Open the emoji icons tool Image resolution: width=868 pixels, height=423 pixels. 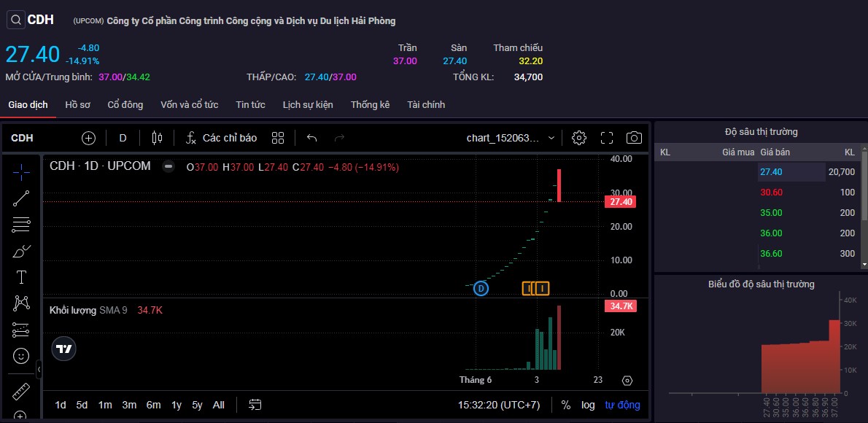(21, 356)
